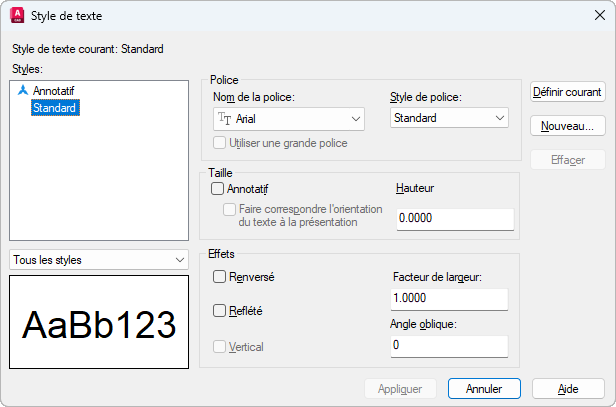Check the Reflété effect checkbox
Image resolution: width=616 pixels, height=407 pixels.
(x=220, y=311)
